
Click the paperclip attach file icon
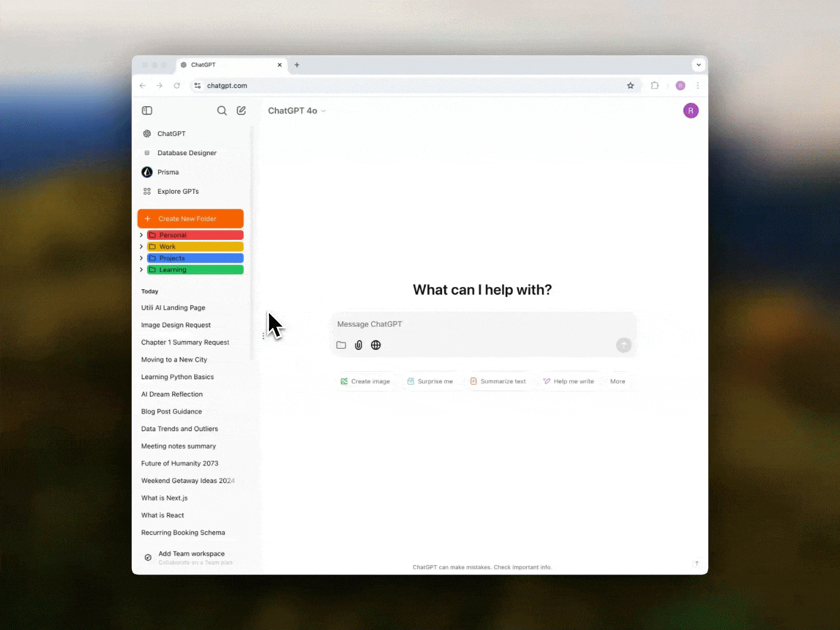[x=359, y=345]
